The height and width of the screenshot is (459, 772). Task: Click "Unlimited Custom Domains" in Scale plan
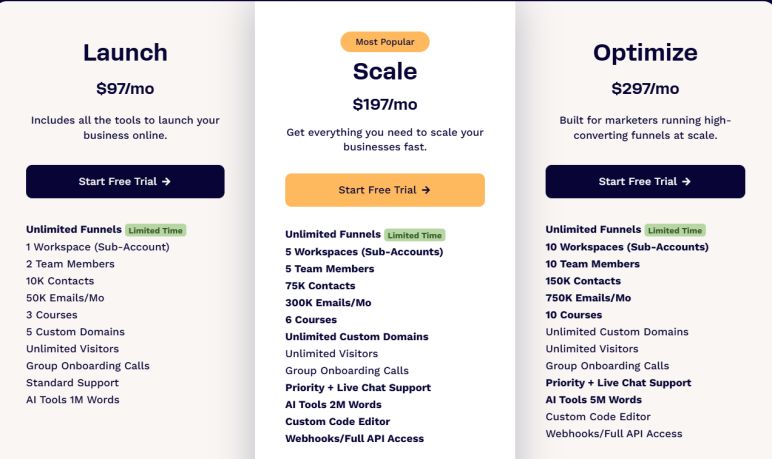[356, 337]
